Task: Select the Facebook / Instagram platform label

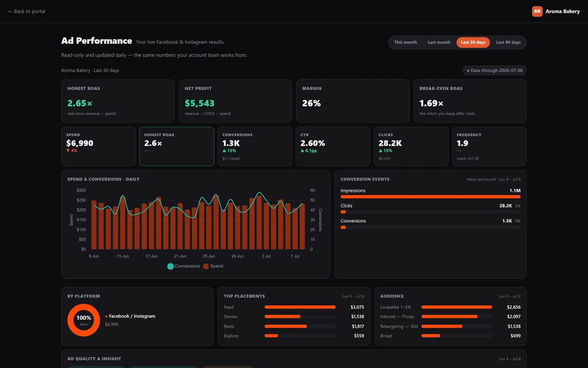Action: 132,316
